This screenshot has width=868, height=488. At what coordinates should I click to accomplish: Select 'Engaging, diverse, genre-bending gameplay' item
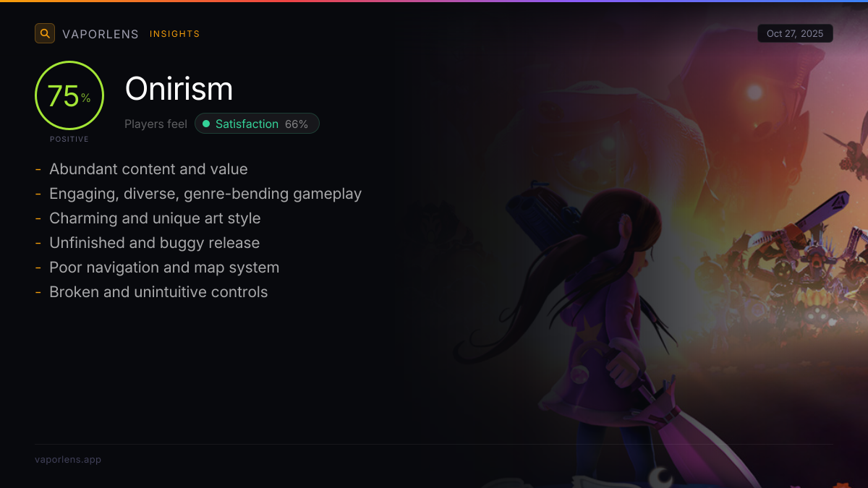(x=205, y=194)
